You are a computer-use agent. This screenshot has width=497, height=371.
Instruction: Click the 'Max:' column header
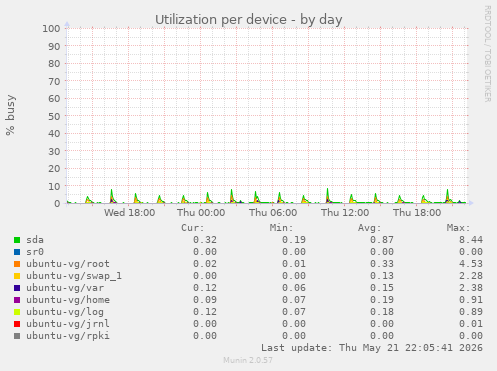pos(458,228)
